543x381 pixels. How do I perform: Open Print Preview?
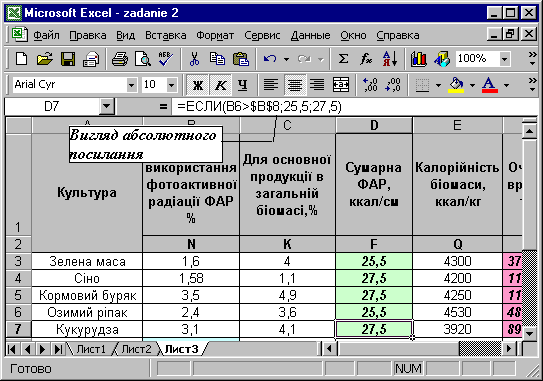pos(143,59)
